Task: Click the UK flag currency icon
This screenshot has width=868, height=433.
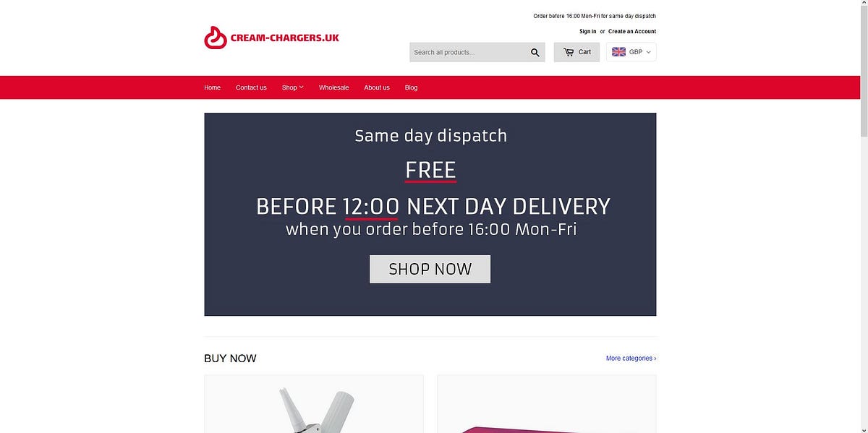Action: click(618, 52)
